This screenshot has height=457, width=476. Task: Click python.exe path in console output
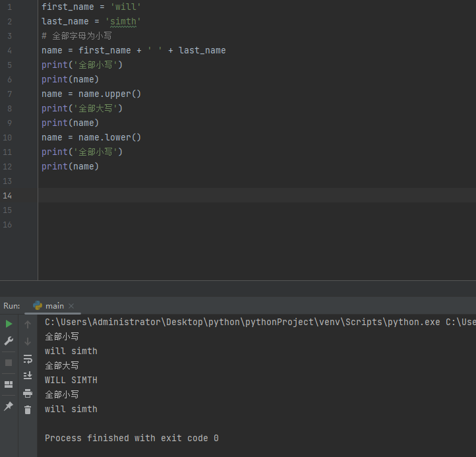[243, 322]
